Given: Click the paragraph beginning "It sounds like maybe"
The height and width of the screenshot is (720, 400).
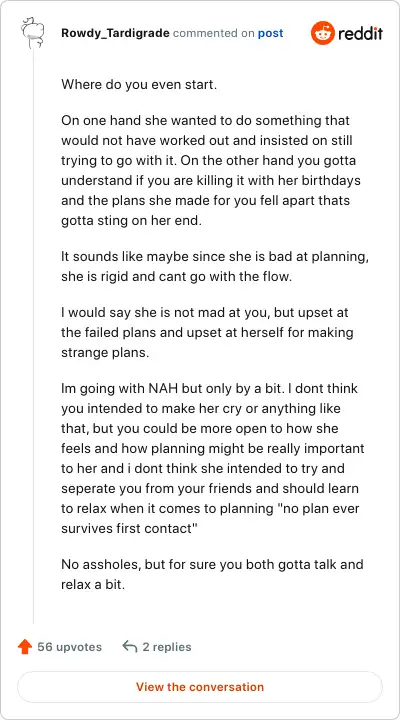Looking at the screenshot, I should 215,267.
